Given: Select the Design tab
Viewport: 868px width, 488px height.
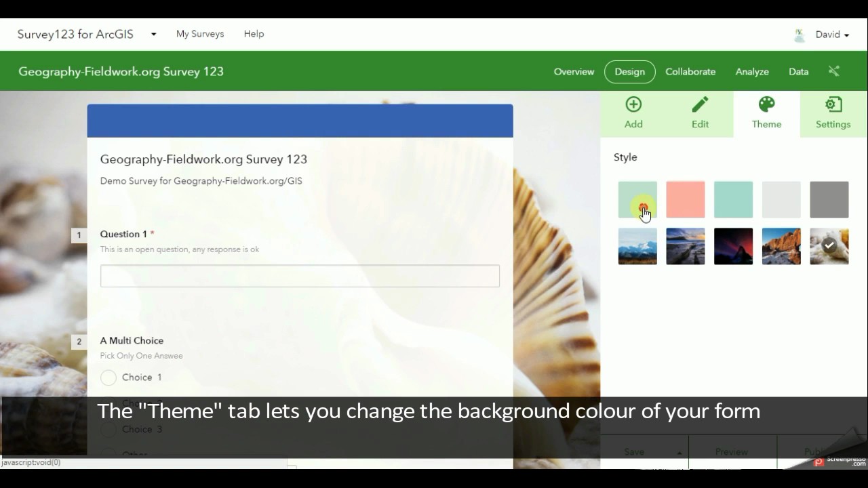Looking at the screenshot, I should [630, 71].
